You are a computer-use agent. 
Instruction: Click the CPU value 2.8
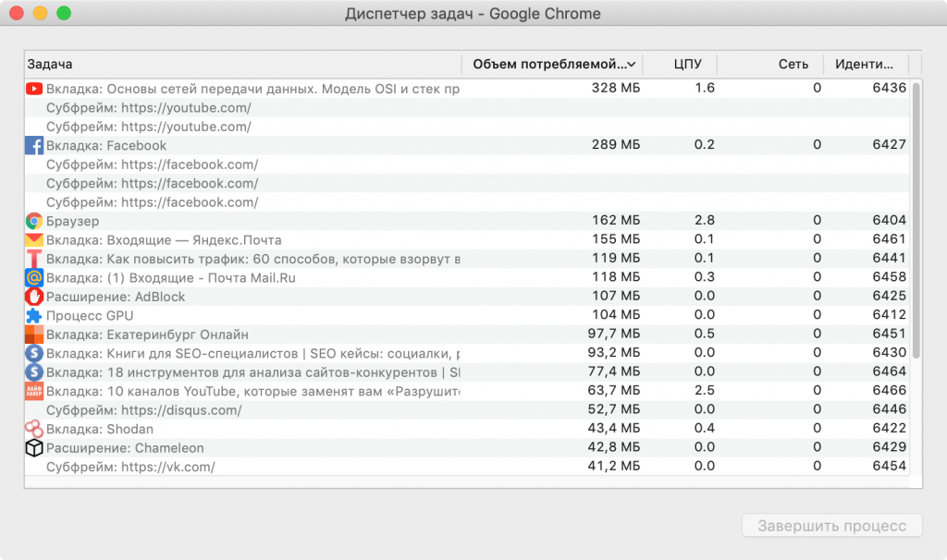[704, 220]
